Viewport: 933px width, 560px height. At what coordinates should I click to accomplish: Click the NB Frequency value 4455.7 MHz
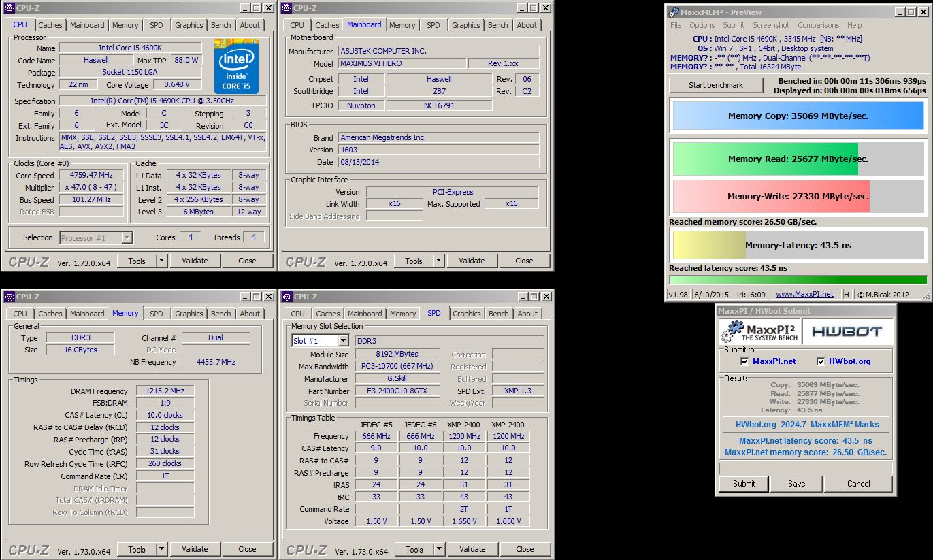216,363
